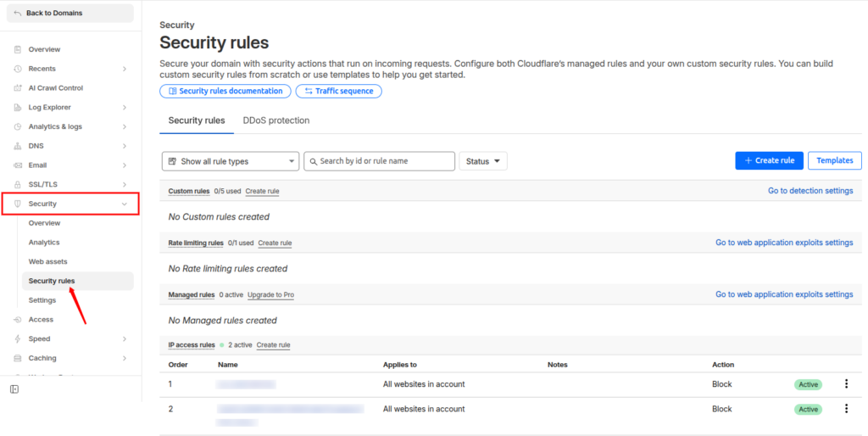Open the three-dot menu for rule 1

(846, 384)
